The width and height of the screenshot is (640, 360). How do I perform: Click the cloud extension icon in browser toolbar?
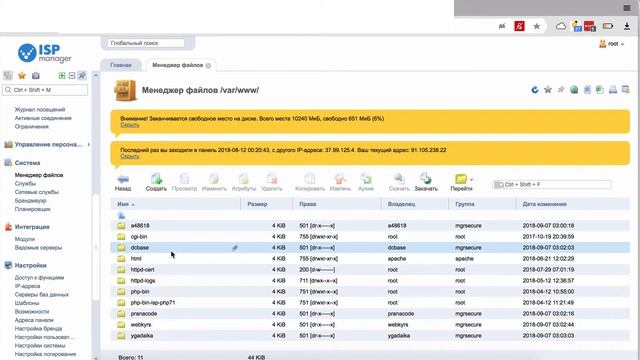(x=561, y=27)
